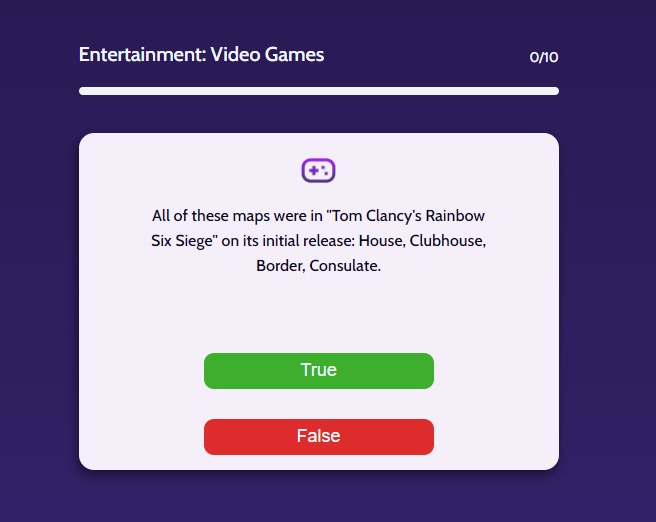Image resolution: width=656 pixels, height=522 pixels.
Task: Click the white progress track below the heading
Action: point(319,91)
